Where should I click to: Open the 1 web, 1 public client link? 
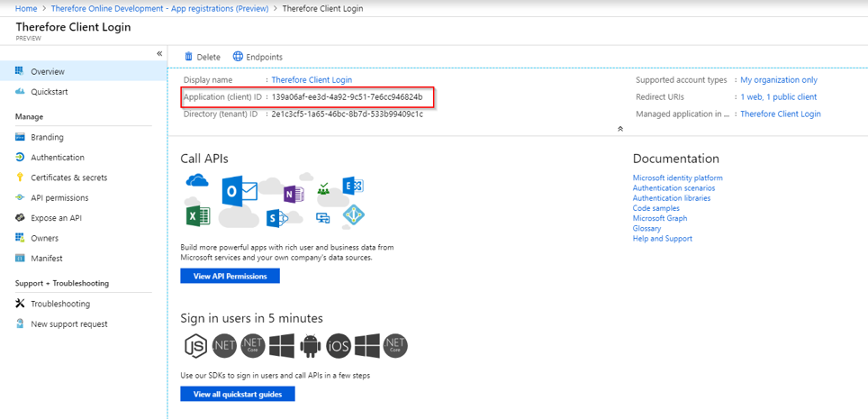point(779,97)
